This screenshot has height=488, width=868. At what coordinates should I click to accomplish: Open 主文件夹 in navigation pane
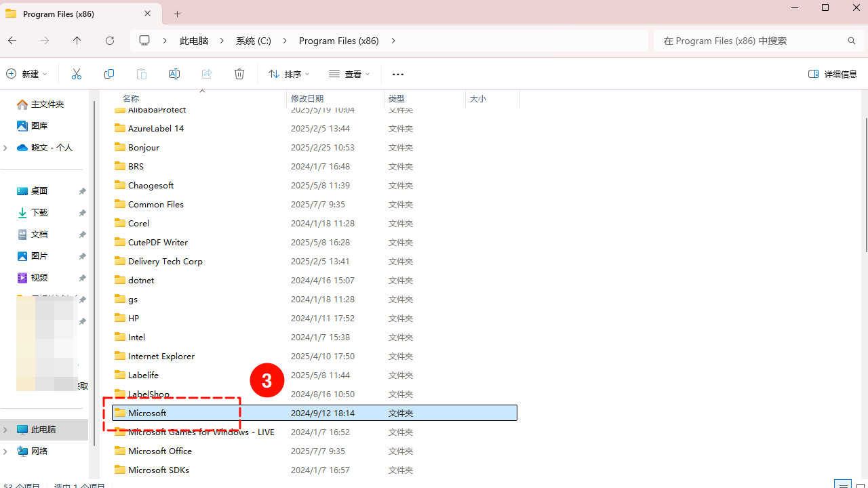pos(41,104)
